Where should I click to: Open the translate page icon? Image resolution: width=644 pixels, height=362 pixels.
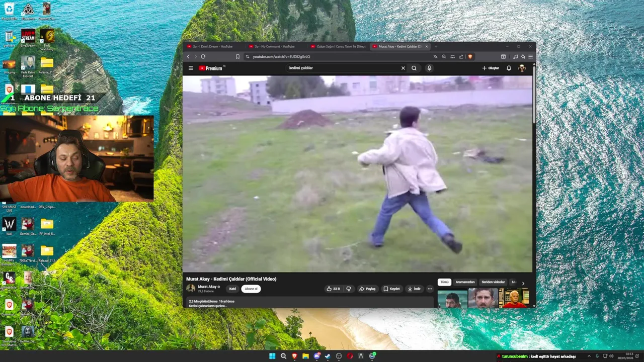(x=435, y=57)
